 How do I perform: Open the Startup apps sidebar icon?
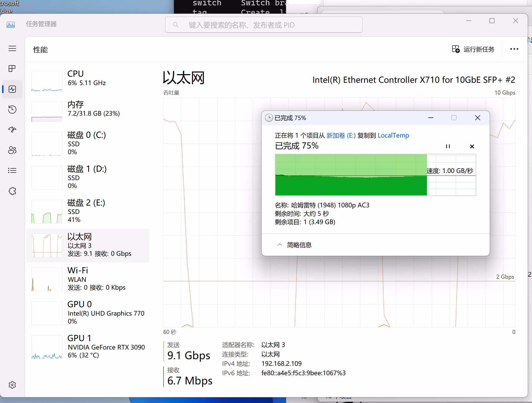[x=12, y=130]
